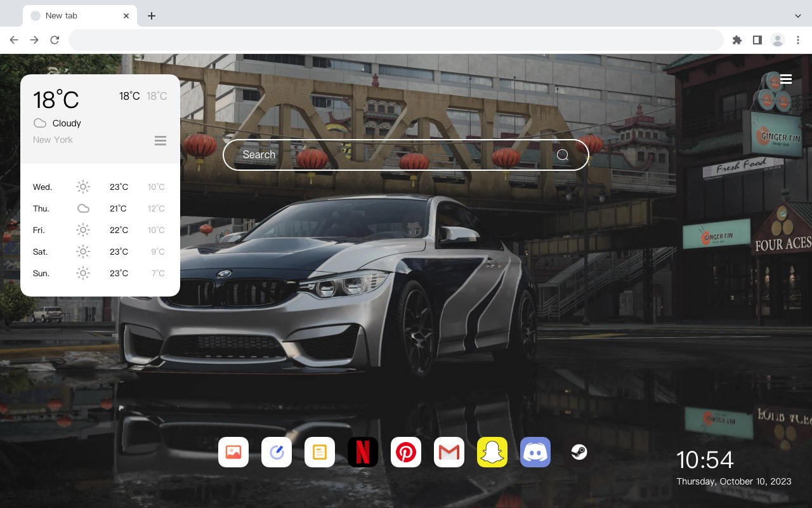Expand the tab search dropdown arrow
This screenshot has height=508, width=812.
coord(798,16)
